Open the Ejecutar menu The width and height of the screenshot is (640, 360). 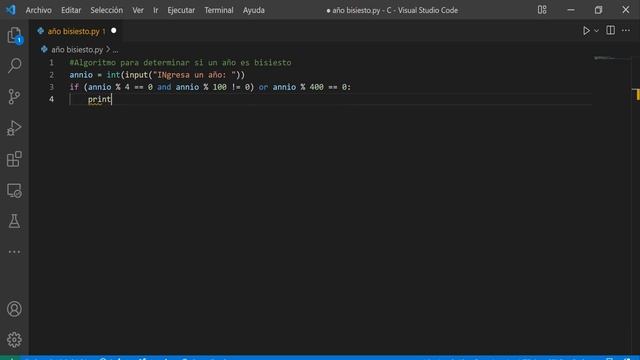pos(181,10)
